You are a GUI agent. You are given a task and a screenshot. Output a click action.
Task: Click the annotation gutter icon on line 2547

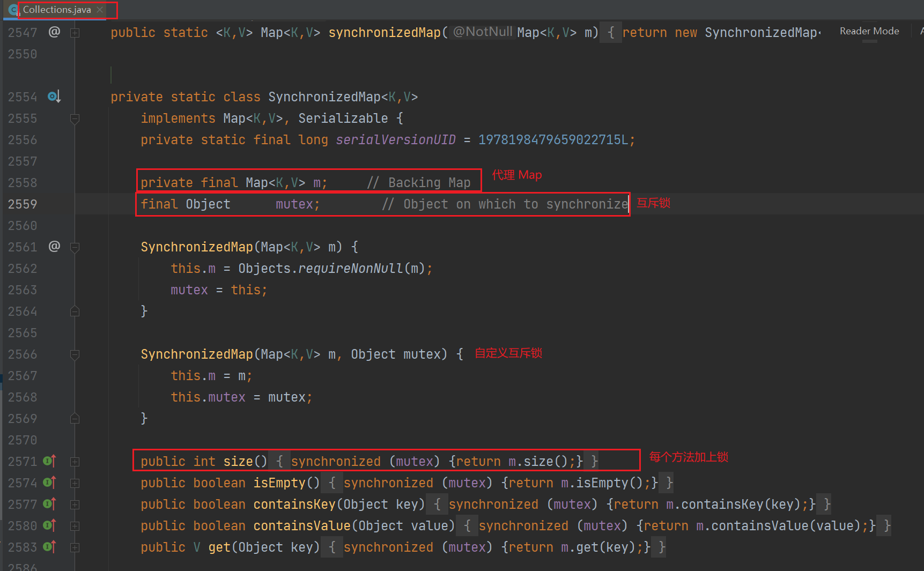point(54,32)
